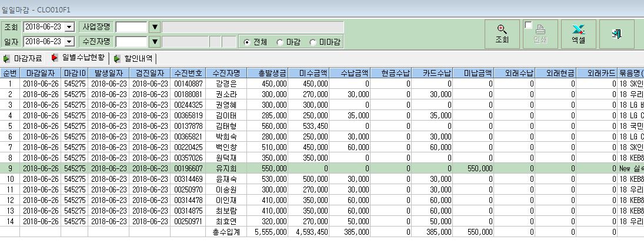Screen dimensions: 644x243
Task: Open the 일자 end date dropdown
Action: (69, 42)
